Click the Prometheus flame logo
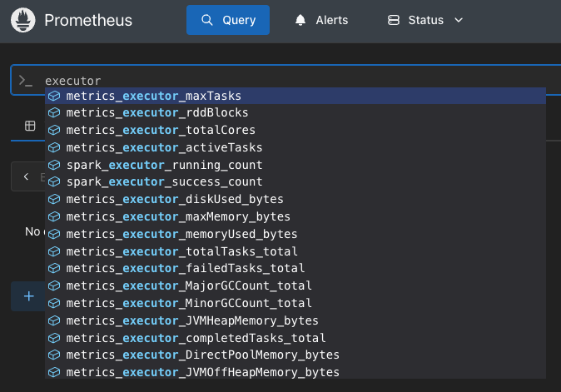This screenshot has width=561, height=392. pos(23,20)
